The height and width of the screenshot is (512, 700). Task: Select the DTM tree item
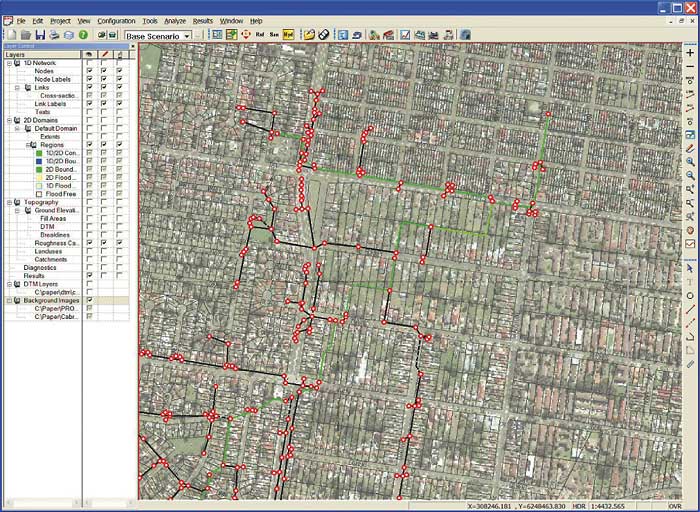47,227
